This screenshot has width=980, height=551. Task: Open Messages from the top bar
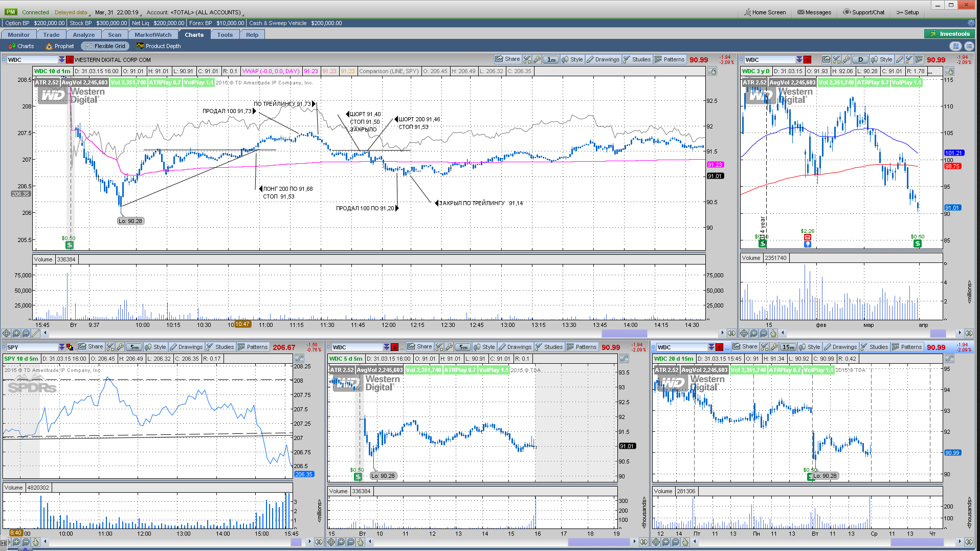(x=814, y=12)
